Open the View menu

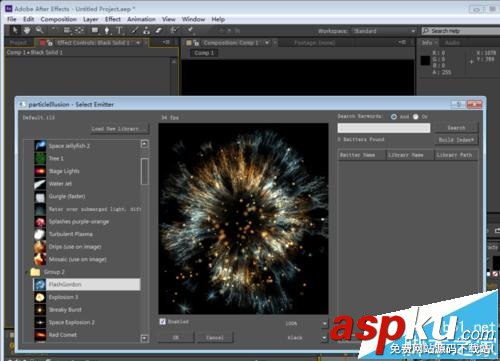click(x=169, y=19)
